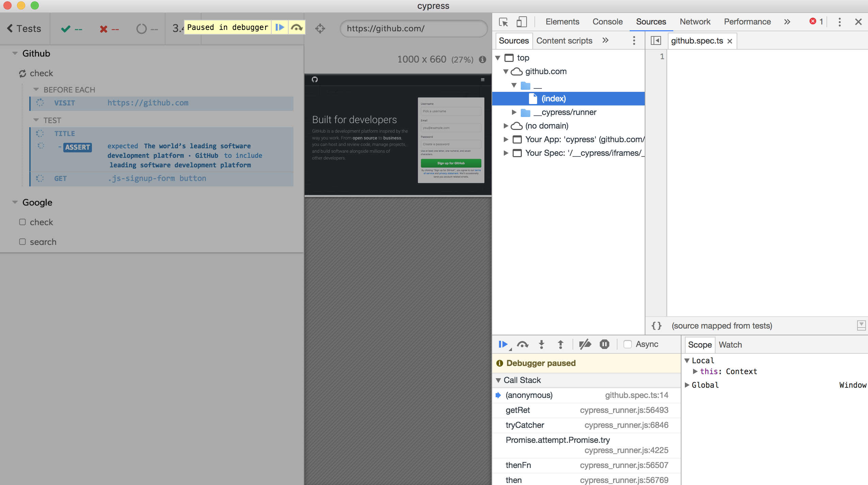Collapse the Call Stack section
The width and height of the screenshot is (868, 485).
tap(498, 380)
